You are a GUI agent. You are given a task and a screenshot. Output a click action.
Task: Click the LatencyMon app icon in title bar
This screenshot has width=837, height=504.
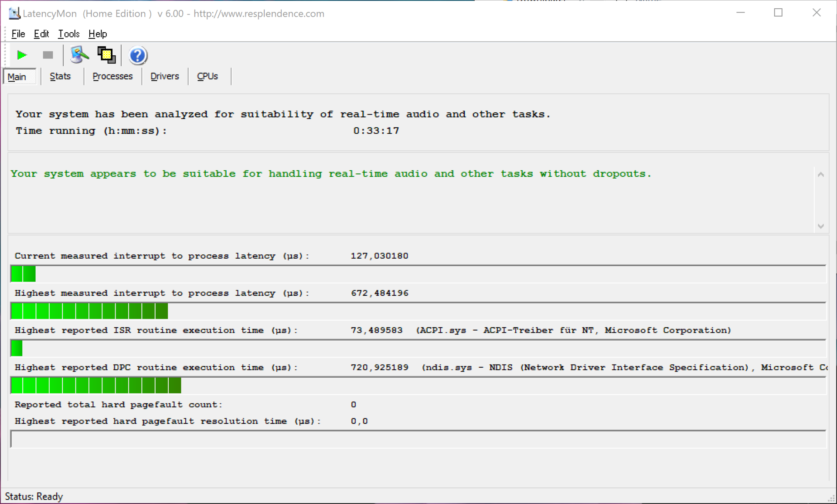[14, 14]
